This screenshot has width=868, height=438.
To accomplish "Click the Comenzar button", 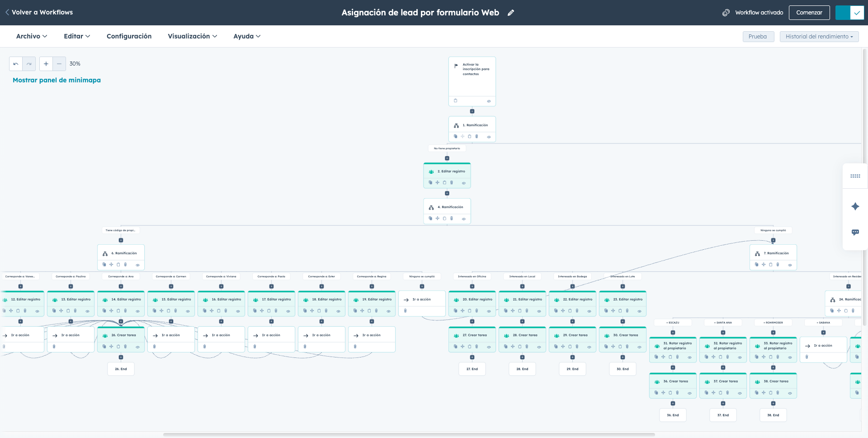I will click(809, 13).
